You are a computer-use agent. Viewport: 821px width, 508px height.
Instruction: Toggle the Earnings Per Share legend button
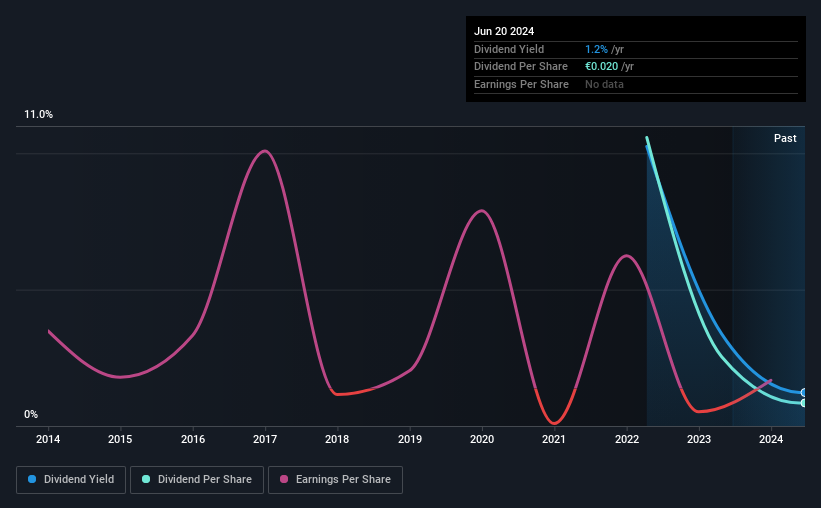point(335,480)
